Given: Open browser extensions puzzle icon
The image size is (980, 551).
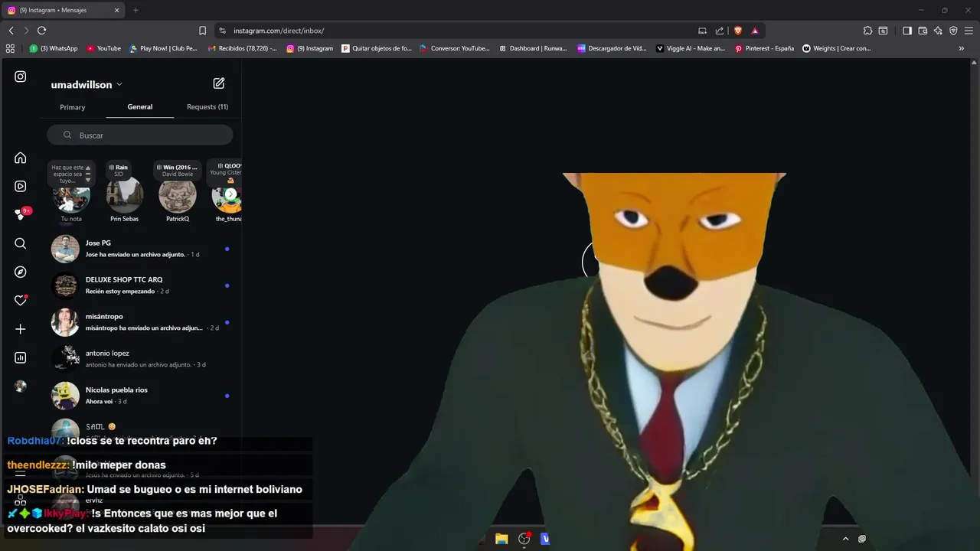Looking at the screenshot, I should point(867,31).
